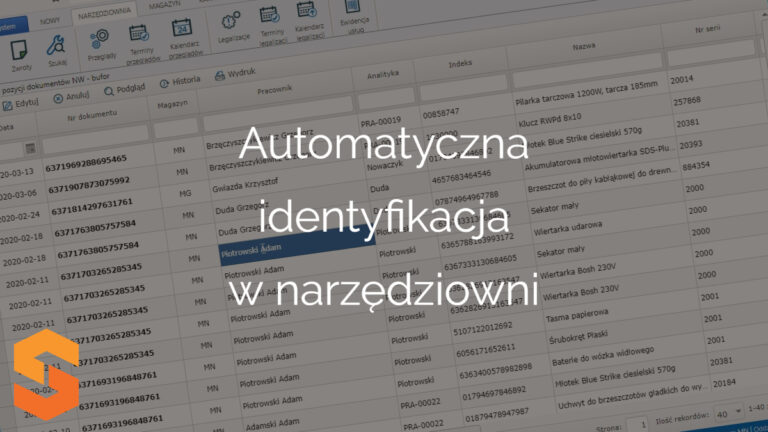Click index 6056171652611
The height and width of the screenshot is (432, 768).
[x=485, y=350]
